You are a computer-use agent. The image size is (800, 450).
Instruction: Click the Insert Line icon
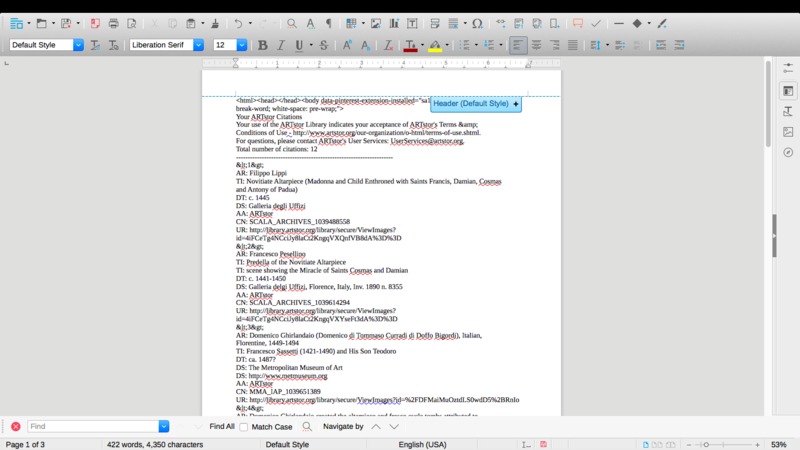click(619, 23)
